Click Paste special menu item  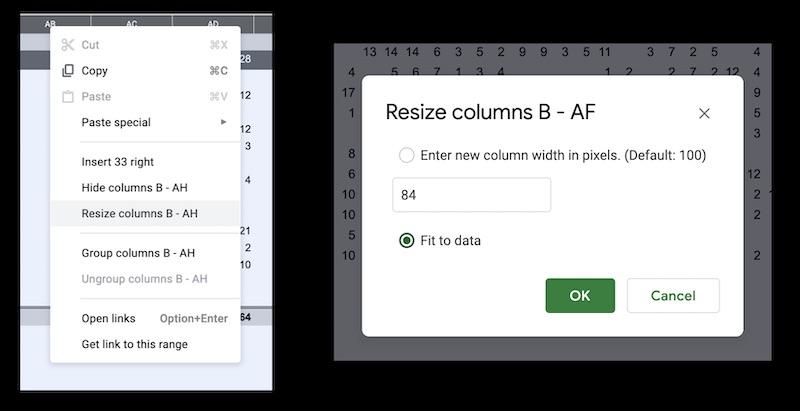coord(116,122)
